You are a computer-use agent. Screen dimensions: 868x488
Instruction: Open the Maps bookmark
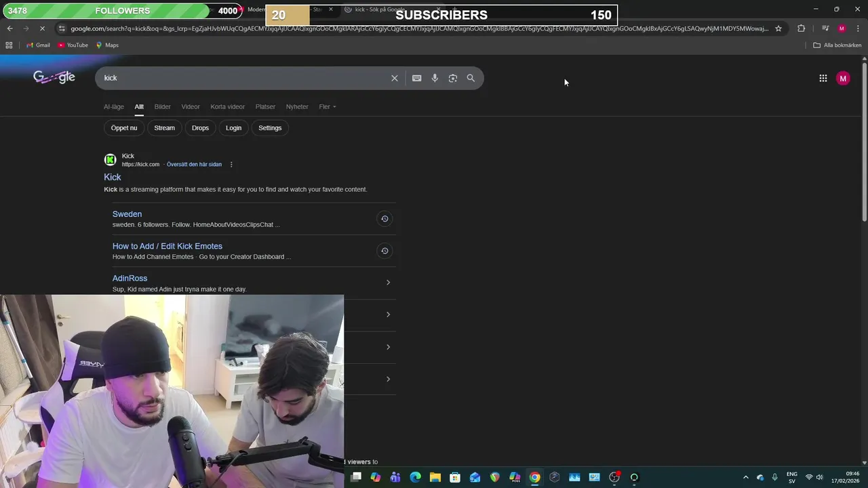point(107,45)
